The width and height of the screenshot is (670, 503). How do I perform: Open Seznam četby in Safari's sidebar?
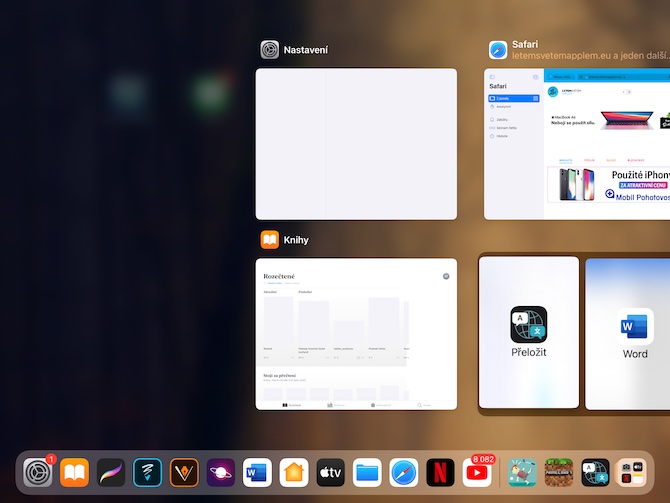coord(514,128)
